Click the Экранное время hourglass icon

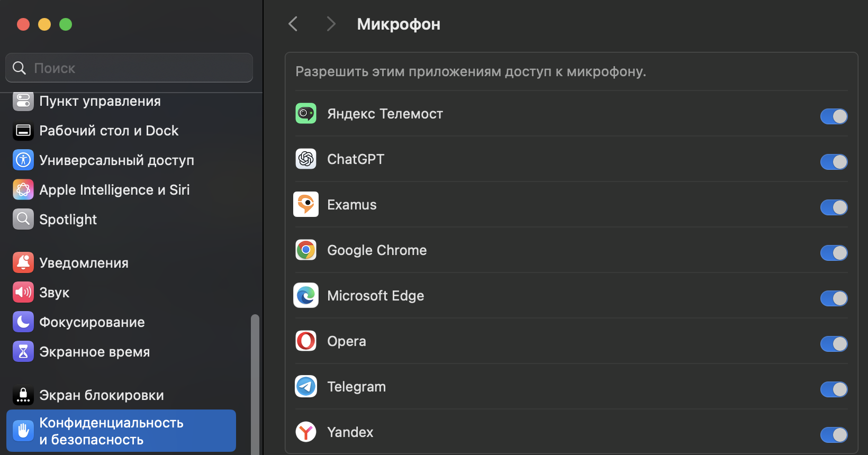23,351
